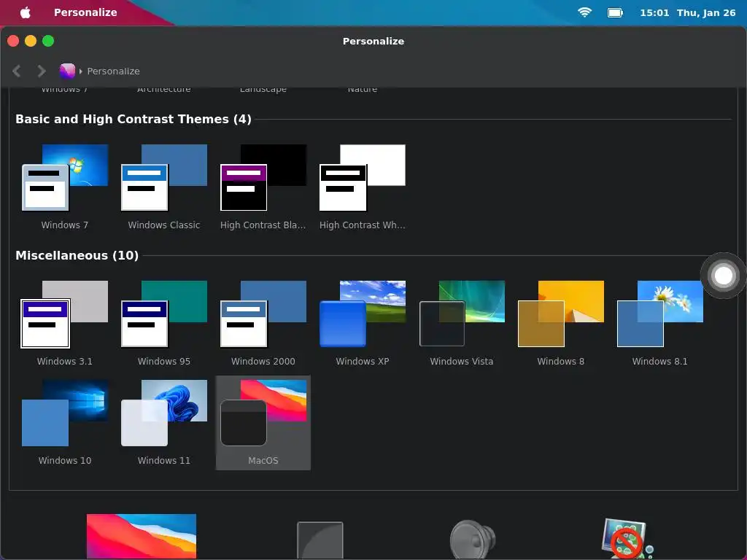747x560 pixels.
Task: Pick the Windows 2000 theme
Action: 263,324
